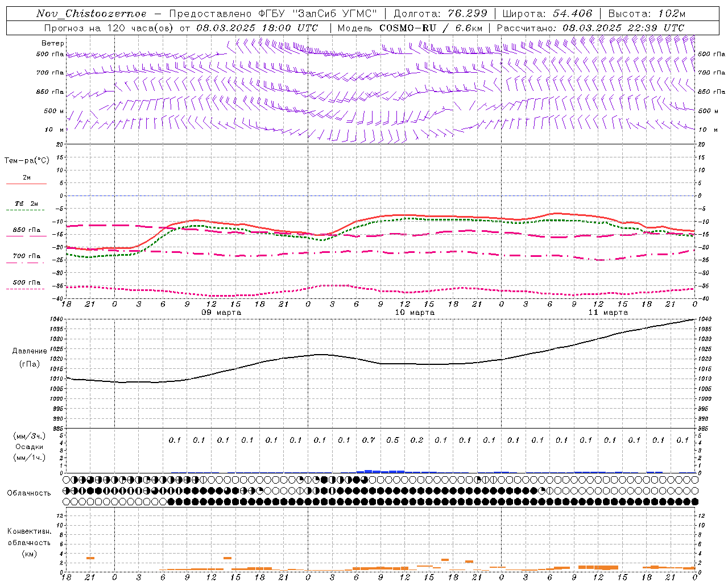Click the 'Модель COSMO-RU / 6.6км' label
This screenshot has width=728, height=582.
click(x=410, y=28)
